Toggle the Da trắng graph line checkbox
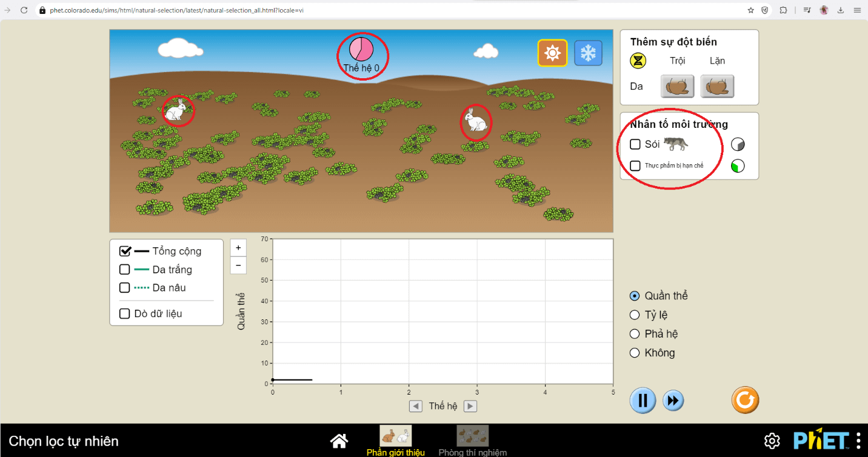This screenshot has width=868, height=457. [125, 270]
